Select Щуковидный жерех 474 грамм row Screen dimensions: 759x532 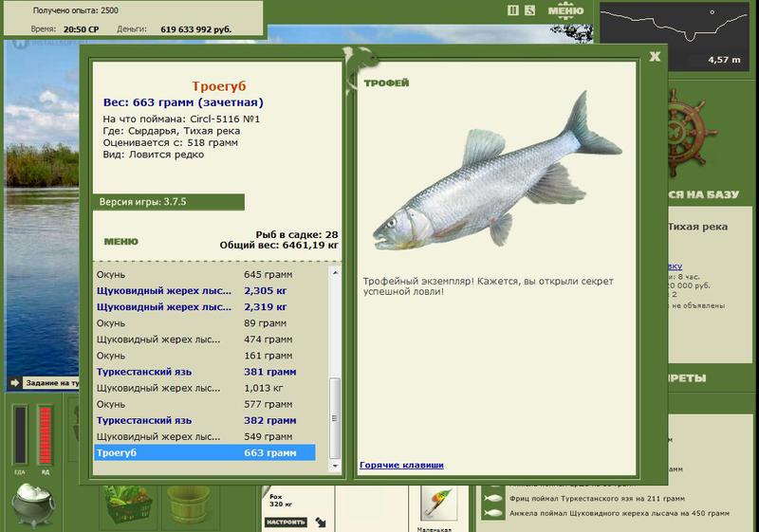pyautogui.click(x=204, y=339)
